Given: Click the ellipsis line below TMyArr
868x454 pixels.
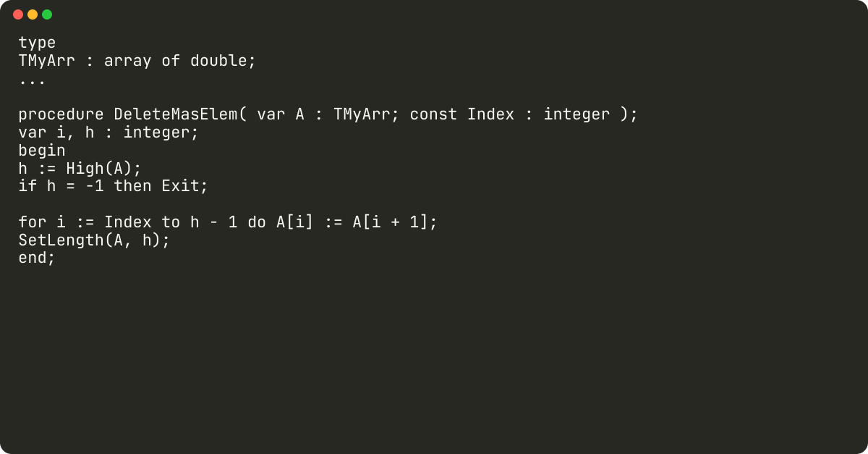Looking at the screenshot, I should tap(33, 79).
